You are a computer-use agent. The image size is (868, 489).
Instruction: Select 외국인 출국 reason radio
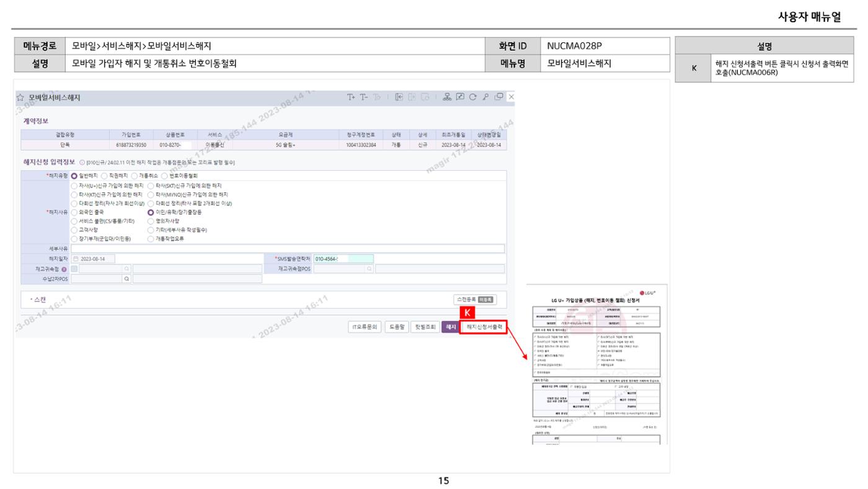74,212
